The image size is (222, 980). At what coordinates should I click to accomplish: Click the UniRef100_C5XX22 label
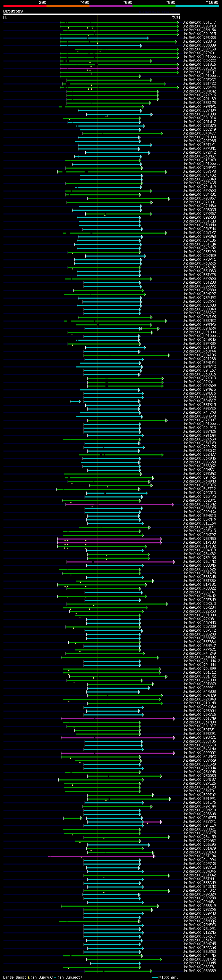[199, 60]
